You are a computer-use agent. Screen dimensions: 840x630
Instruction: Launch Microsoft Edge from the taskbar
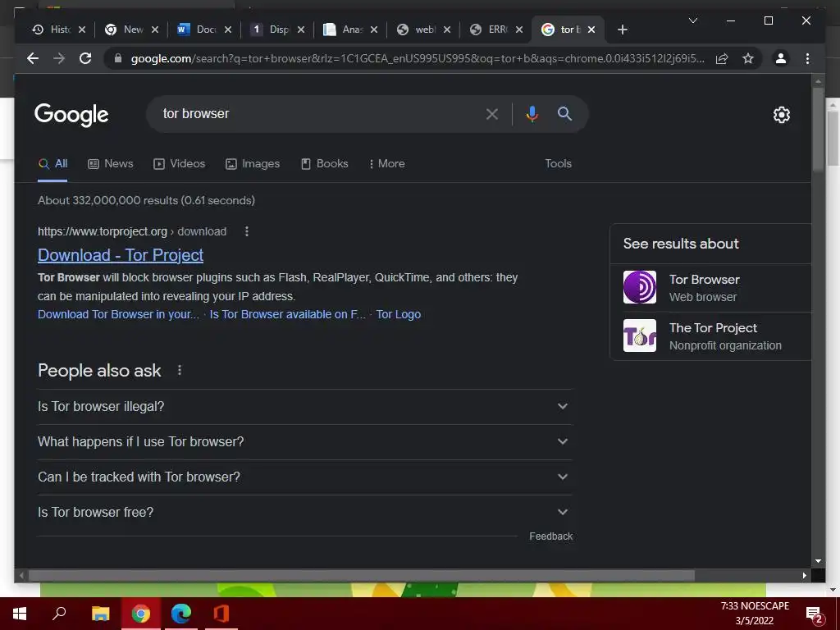[x=181, y=614]
